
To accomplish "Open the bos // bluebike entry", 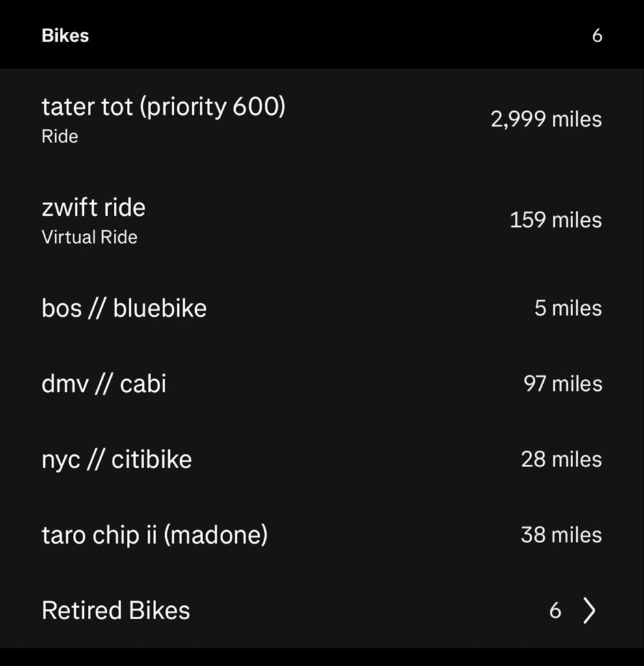I will point(124,308).
